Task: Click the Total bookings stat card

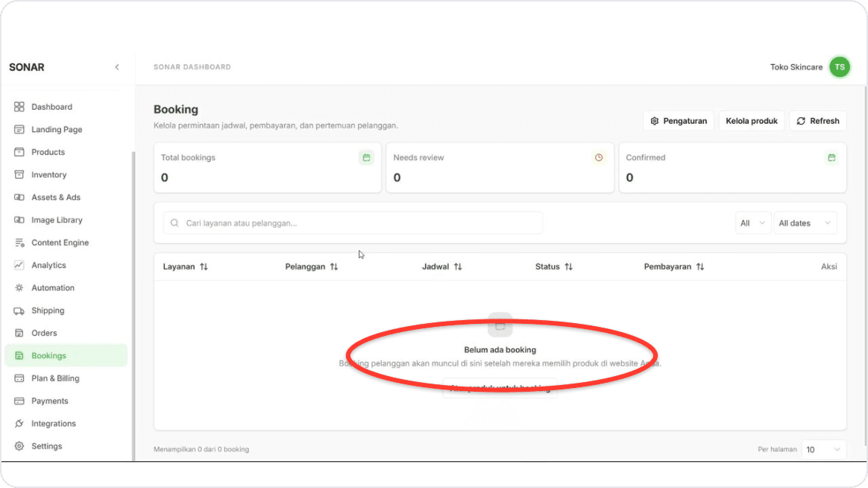Action: point(268,168)
